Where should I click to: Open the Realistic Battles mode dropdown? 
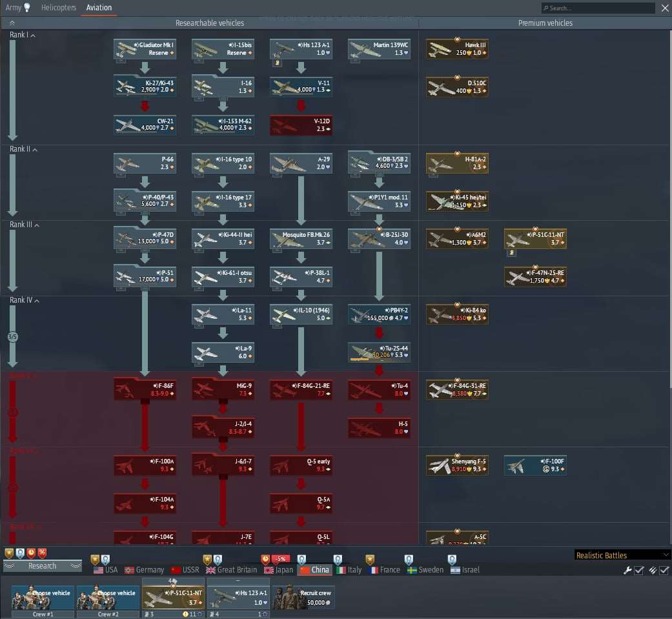tap(622, 555)
